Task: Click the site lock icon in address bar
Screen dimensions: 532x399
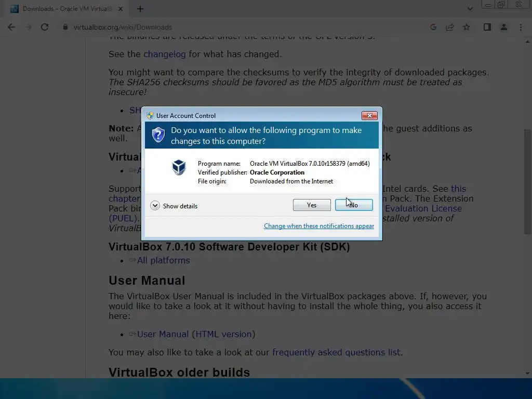Action: point(65,27)
